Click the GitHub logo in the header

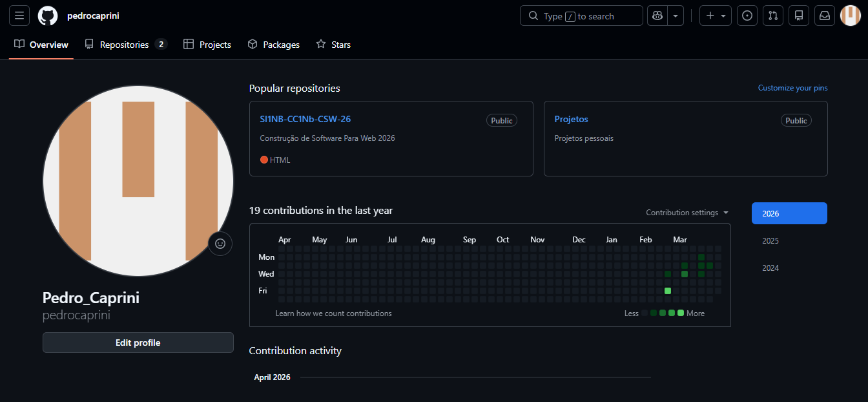(x=47, y=16)
